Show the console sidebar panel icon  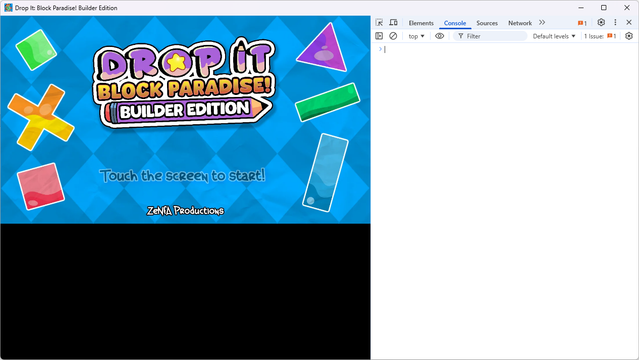pos(379,36)
